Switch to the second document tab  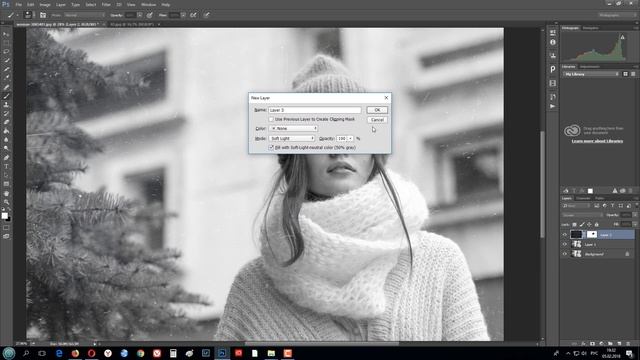[x=132, y=24]
